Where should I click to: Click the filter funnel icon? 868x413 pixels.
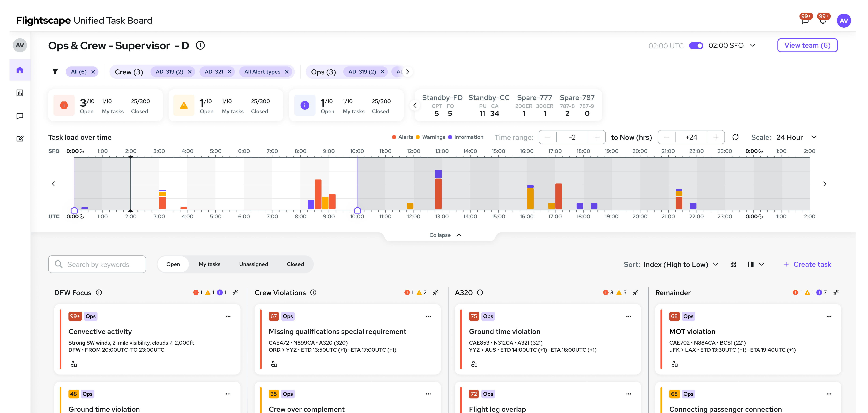point(55,72)
